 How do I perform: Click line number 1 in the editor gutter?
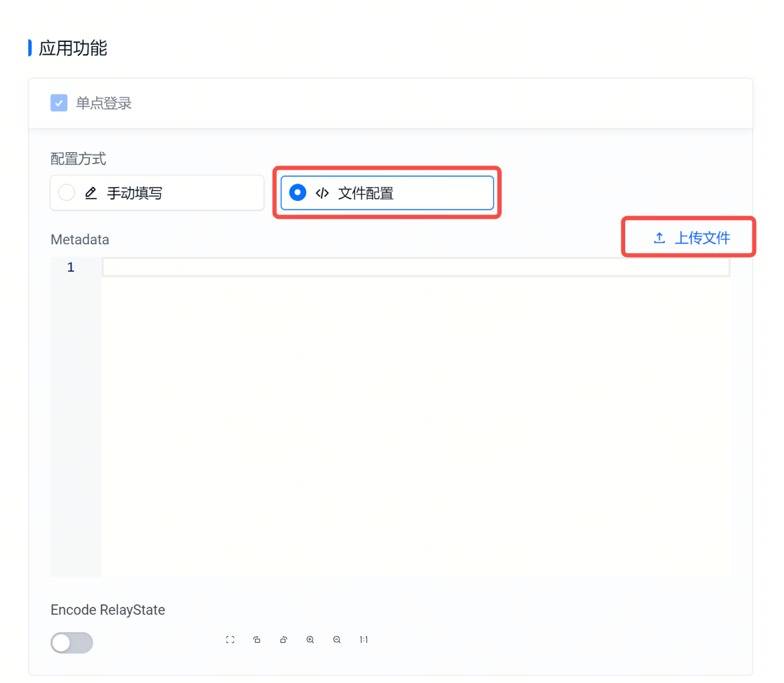click(71, 267)
